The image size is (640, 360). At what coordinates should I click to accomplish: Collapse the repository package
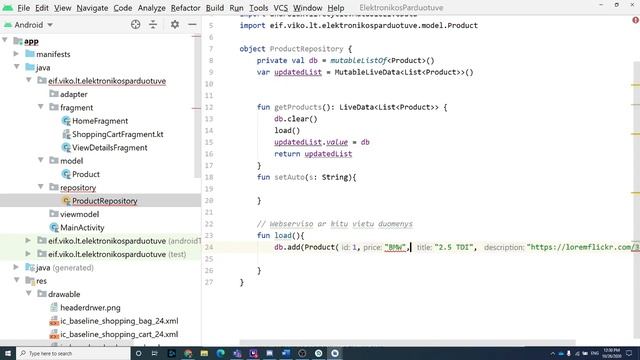click(41, 187)
